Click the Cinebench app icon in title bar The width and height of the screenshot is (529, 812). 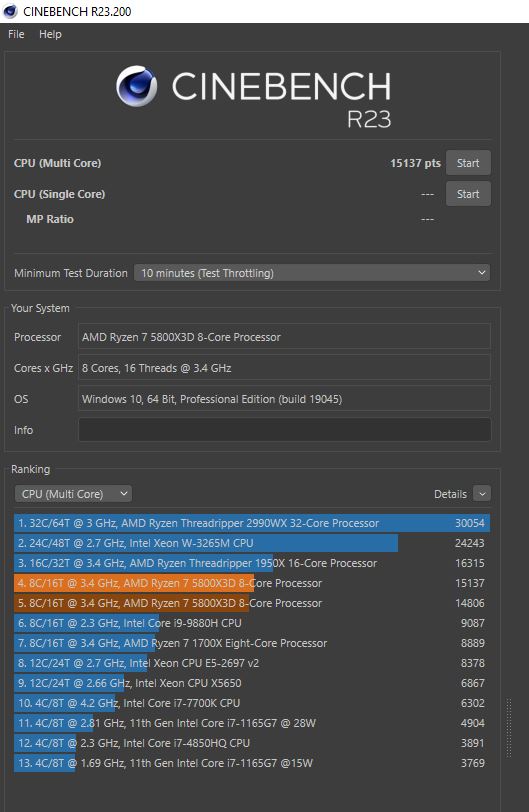[x=10, y=11]
